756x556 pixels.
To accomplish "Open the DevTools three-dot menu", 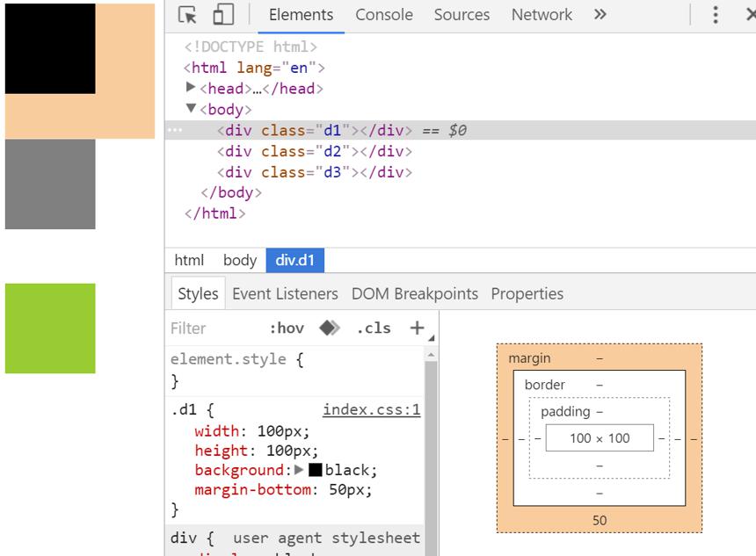I will point(716,15).
